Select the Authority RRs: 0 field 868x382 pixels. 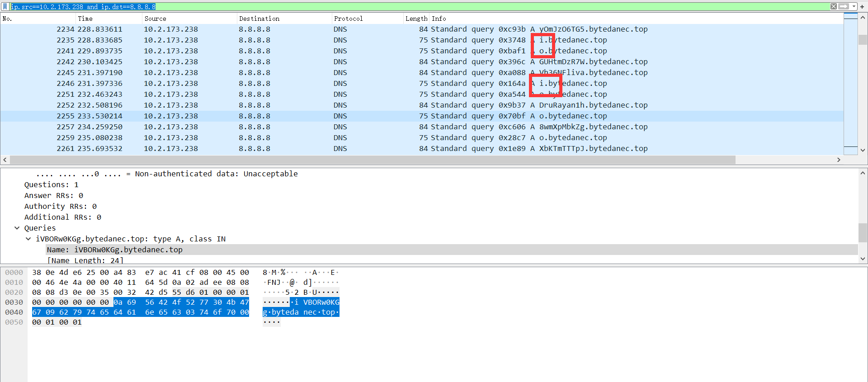coord(61,206)
